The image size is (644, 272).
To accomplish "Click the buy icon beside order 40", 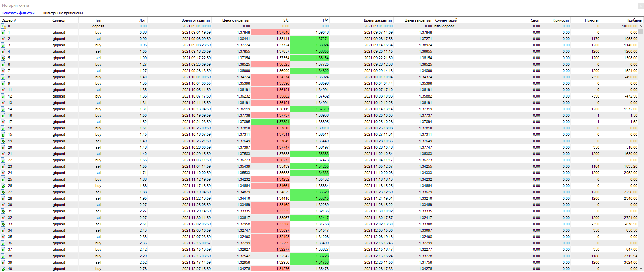I will click(3, 269).
